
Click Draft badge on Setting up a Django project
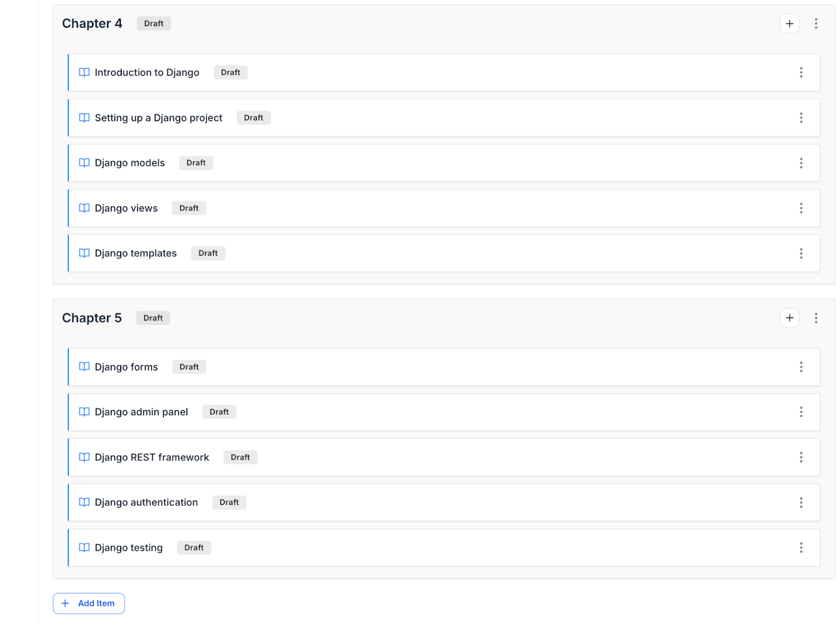(254, 118)
